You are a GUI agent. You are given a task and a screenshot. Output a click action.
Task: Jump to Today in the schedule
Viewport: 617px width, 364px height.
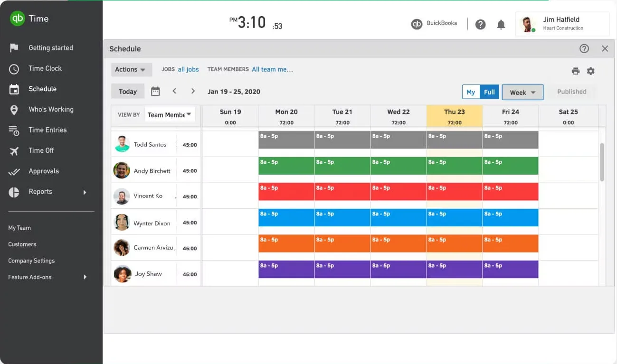(127, 91)
